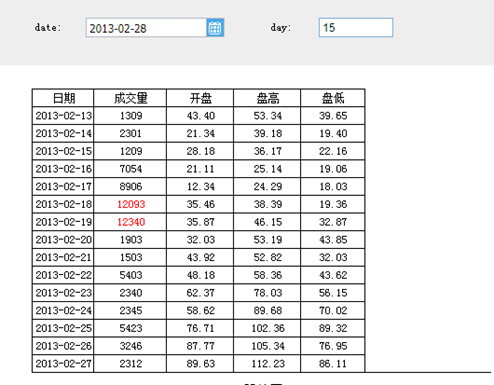Viewport: 494px width, 385px height.
Task: Click the low price 39.65
Action: 333,116
